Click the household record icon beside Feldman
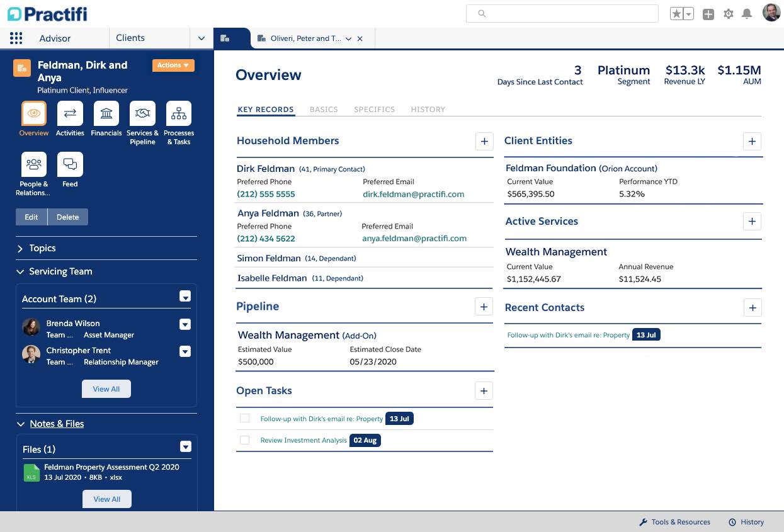The width and height of the screenshot is (784, 532). pos(22,68)
